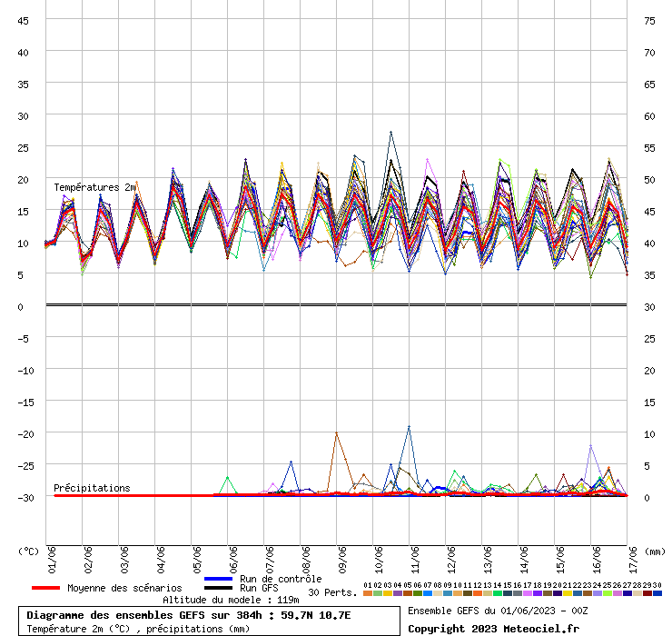Click the 11/06 date label
The width and height of the screenshot is (672, 636).
coord(415,560)
